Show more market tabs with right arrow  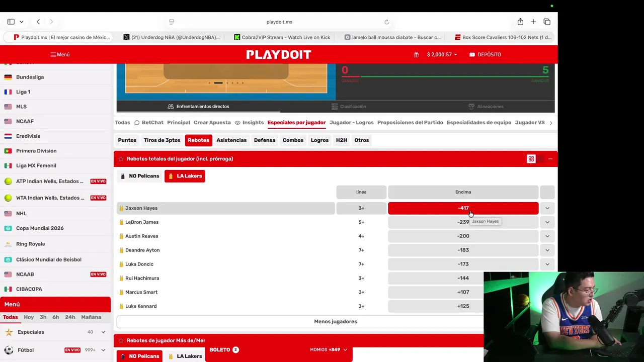click(551, 123)
